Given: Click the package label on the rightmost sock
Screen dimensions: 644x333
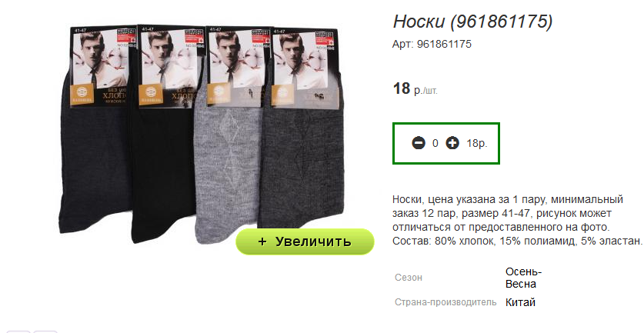Looking at the screenshot, I should (x=306, y=69).
